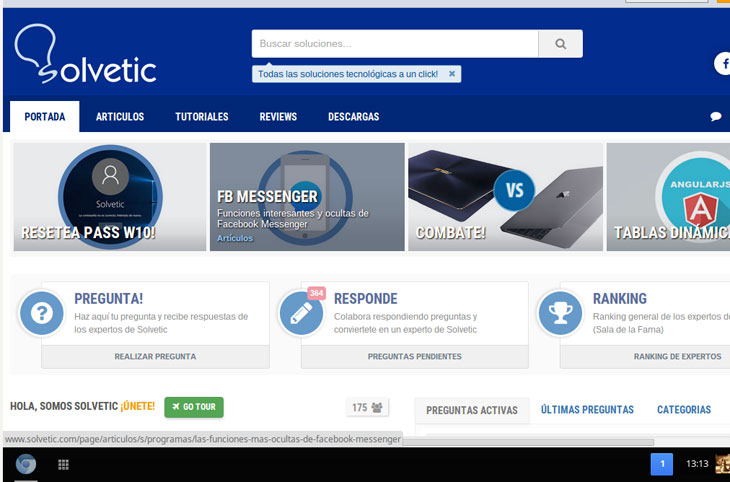Click the notification counter 1 in tray
730x482 pixels.
(x=662, y=464)
